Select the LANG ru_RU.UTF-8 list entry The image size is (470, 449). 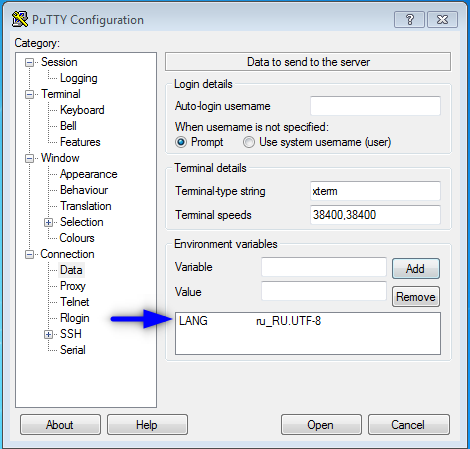pyautogui.click(x=308, y=321)
